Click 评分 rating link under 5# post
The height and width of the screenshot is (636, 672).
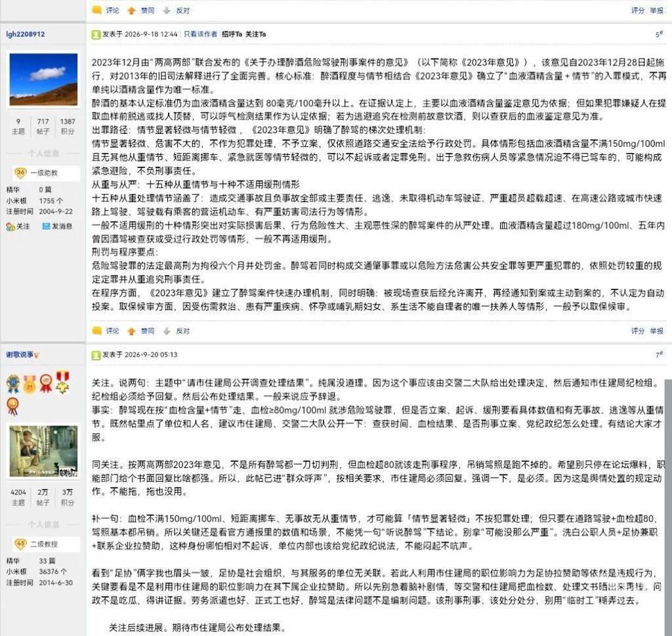(638, 331)
